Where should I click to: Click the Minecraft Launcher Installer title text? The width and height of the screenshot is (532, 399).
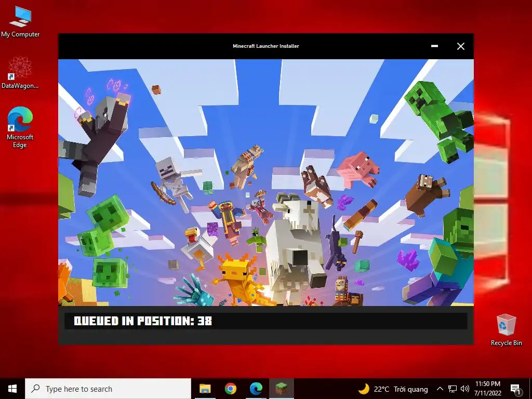pyautogui.click(x=266, y=46)
